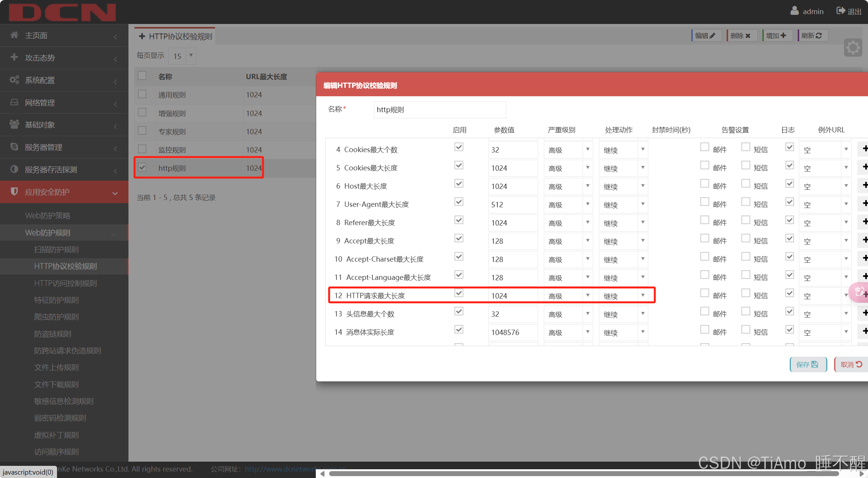
Task: Click the admin user icon
Action: tap(794, 11)
